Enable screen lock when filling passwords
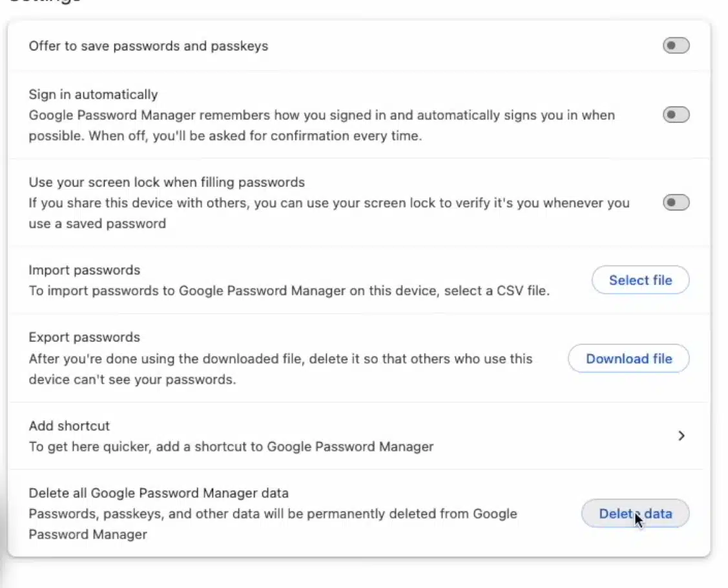 pos(676,202)
